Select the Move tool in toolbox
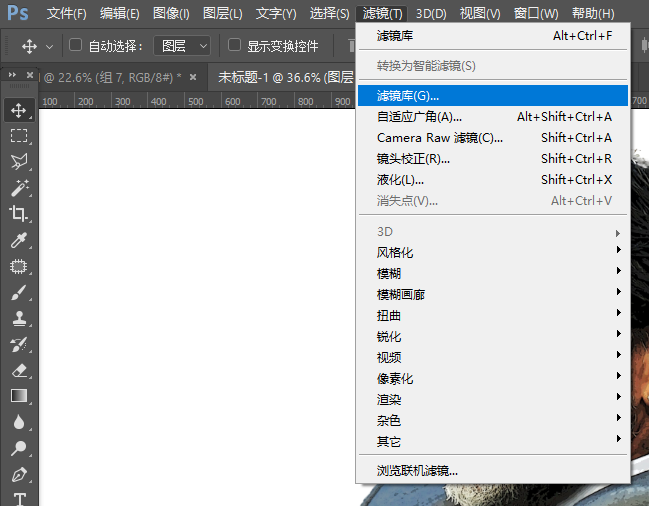This screenshot has width=649, height=506. (x=19, y=110)
